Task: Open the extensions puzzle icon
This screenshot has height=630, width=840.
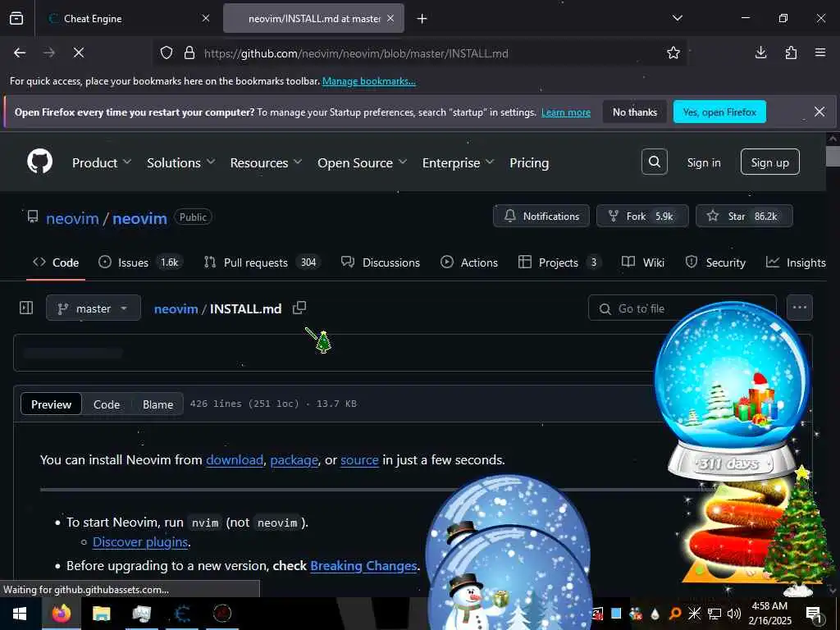Action: [791, 52]
